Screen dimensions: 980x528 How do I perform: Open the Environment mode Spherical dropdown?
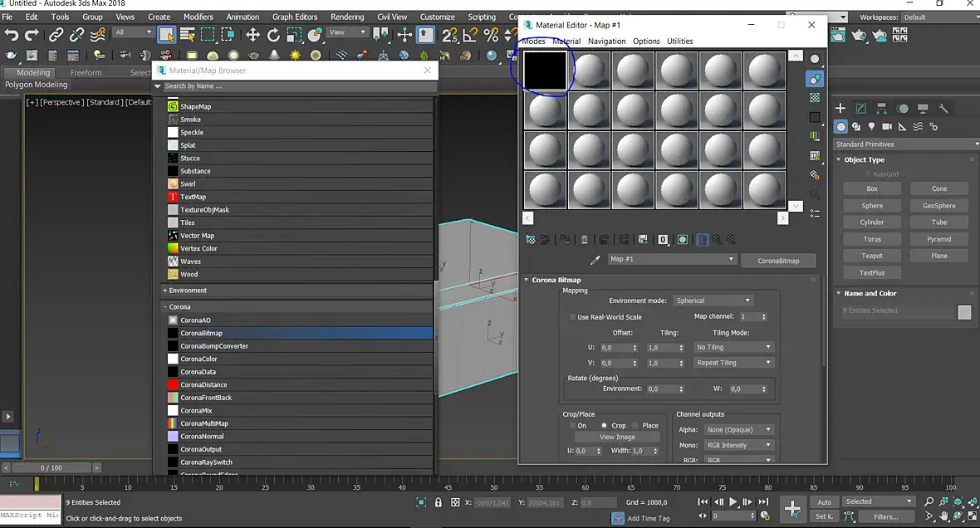[713, 301]
